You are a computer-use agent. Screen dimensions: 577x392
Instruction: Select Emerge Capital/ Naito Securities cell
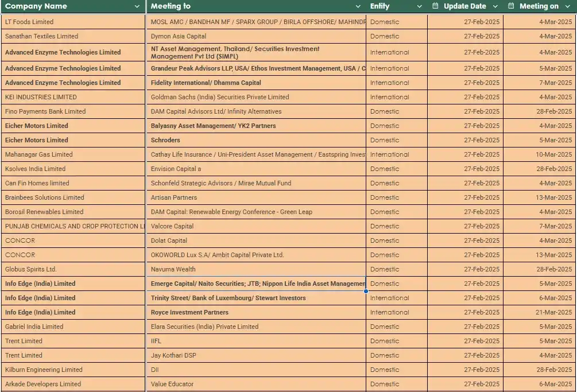(256, 284)
